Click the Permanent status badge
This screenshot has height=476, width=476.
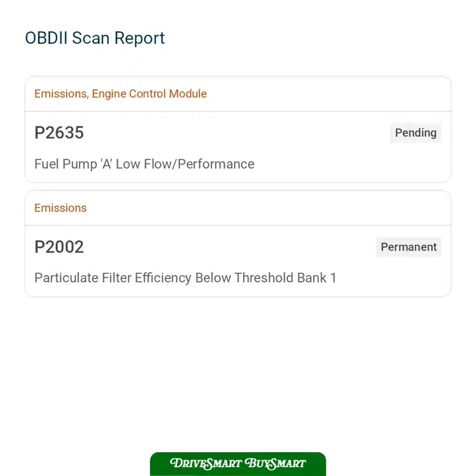(x=408, y=247)
